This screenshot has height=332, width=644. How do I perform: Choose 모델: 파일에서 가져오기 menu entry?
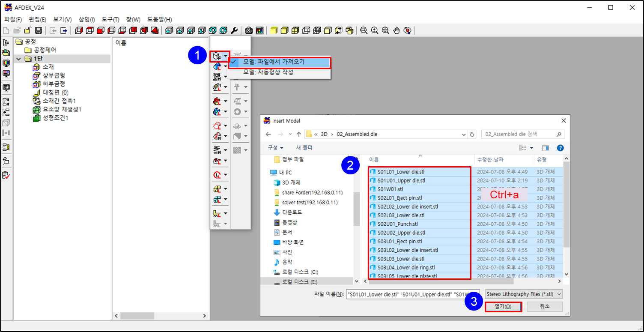(x=279, y=62)
